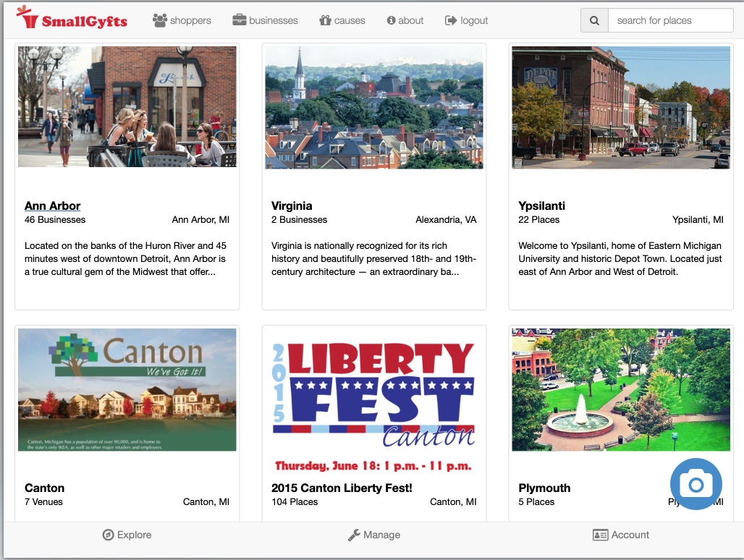Click 'Canton, MI' under Canton card
Viewport: 744px width, 560px height.
tap(206, 501)
